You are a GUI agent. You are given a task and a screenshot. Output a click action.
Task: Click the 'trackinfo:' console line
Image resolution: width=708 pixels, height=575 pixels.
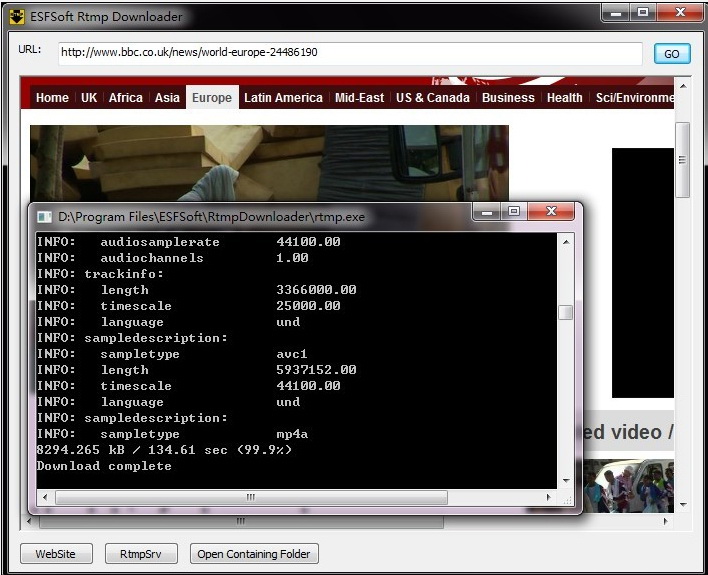click(100, 274)
